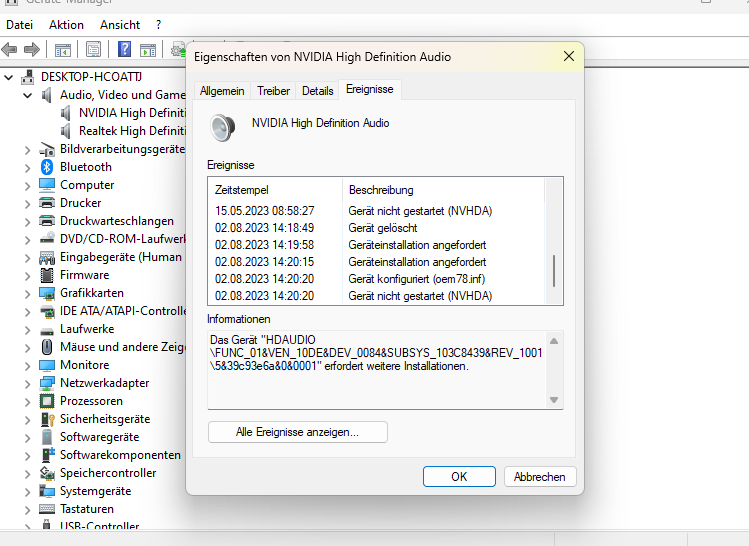Expand the Grafikkarten category
Image resolution: width=749 pixels, height=546 pixels.
(28, 294)
